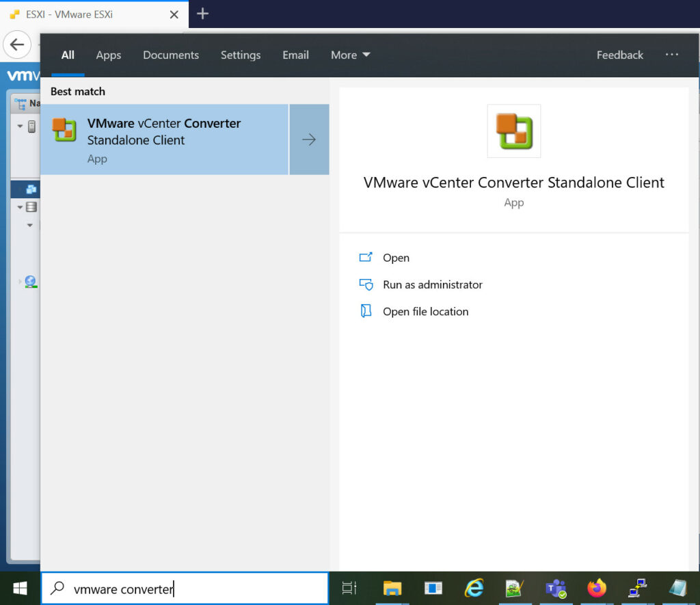This screenshot has width=700, height=605.
Task: Go back using the browser back arrow
Action: coord(17,44)
